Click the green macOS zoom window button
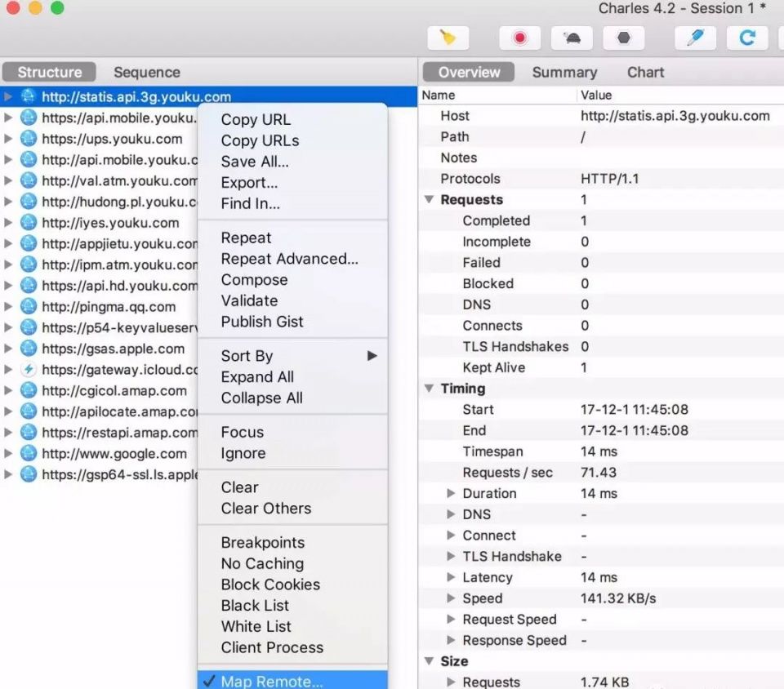 click(57, 8)
